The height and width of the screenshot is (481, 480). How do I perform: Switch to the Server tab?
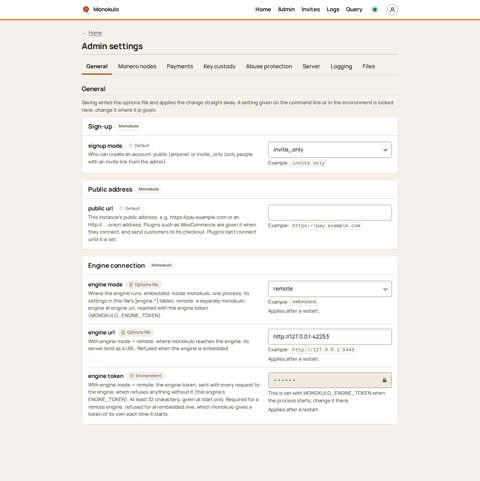311,66
